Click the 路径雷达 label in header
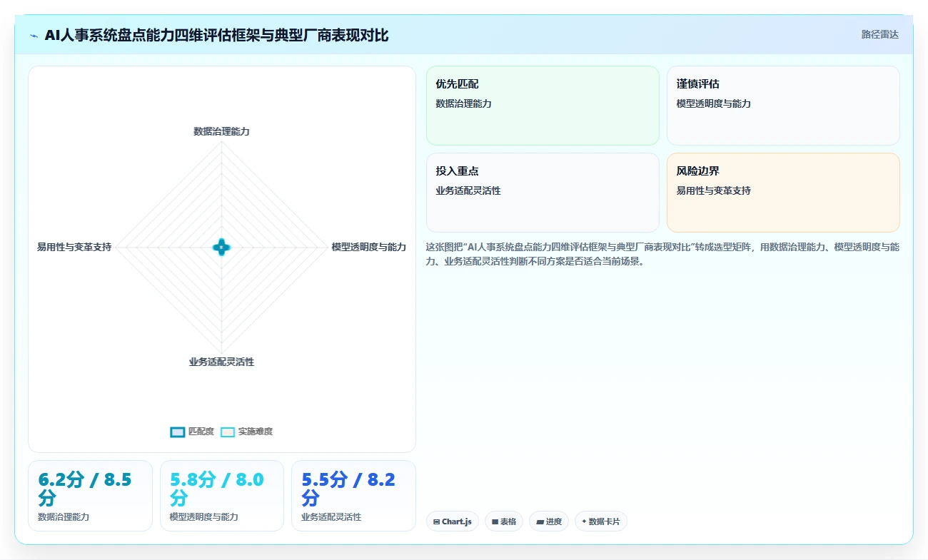Viewport: 928px width, 560px height. tap(880, 34)
